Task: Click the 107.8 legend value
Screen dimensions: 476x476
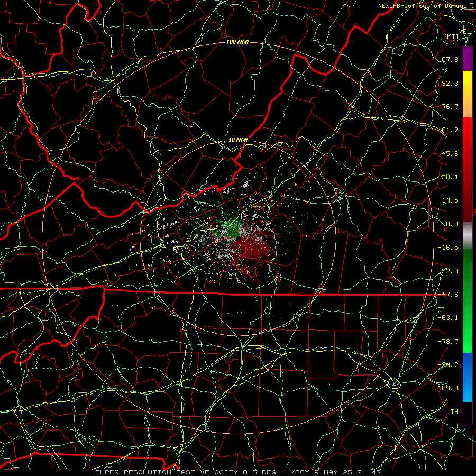Action: (448, 59)
